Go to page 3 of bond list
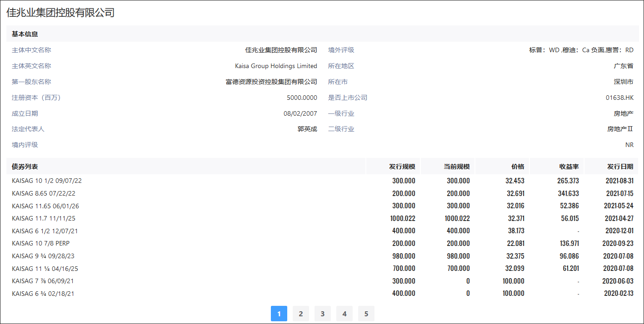Screen dimensions: 644x324 click(x=322, y=313)
